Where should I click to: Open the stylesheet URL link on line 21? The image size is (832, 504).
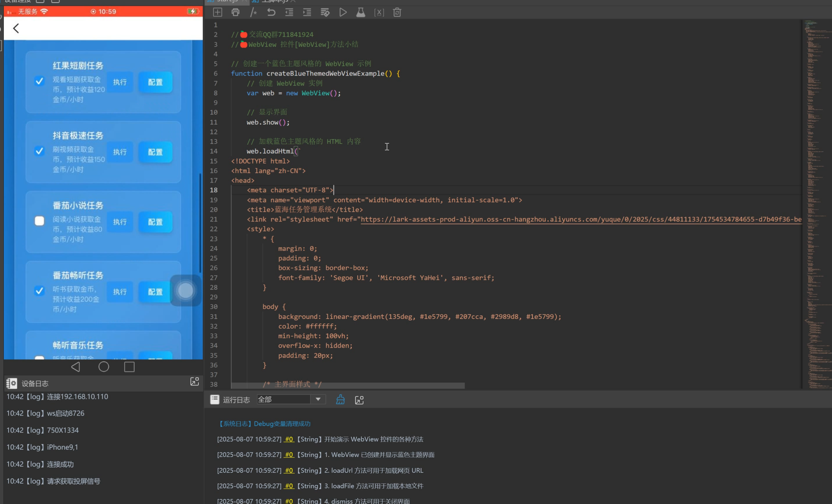pos(581,219)
